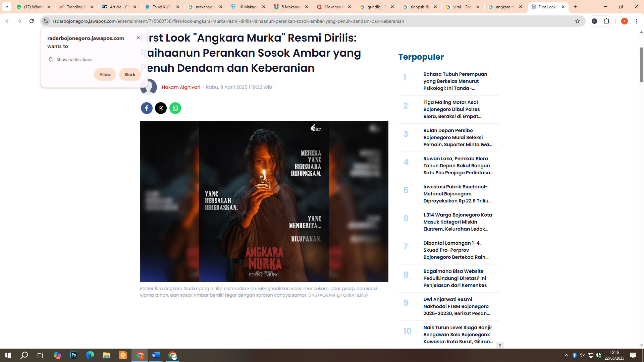Open article Rawan Laka, Pemkab Blora
This screenshot has width=644, height=362.
(x=458, y=166)
